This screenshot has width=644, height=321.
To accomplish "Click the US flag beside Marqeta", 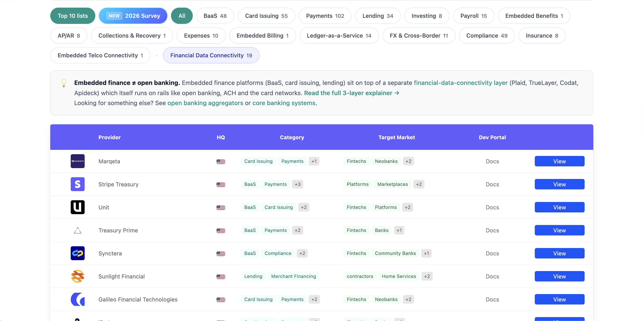I will pyautogui.click(x=221, y=162).
